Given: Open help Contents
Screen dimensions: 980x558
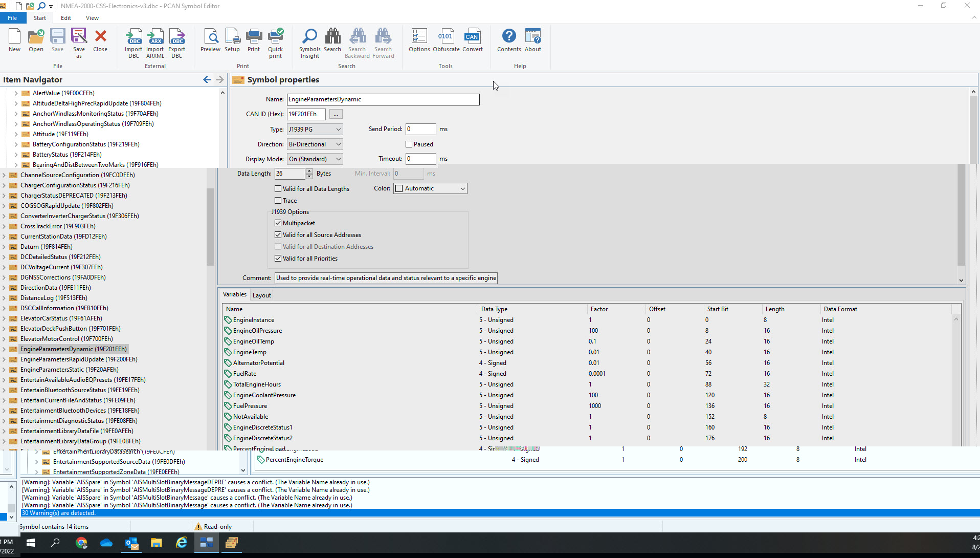Looking at the screenshot, I should [x=509, y=40].
